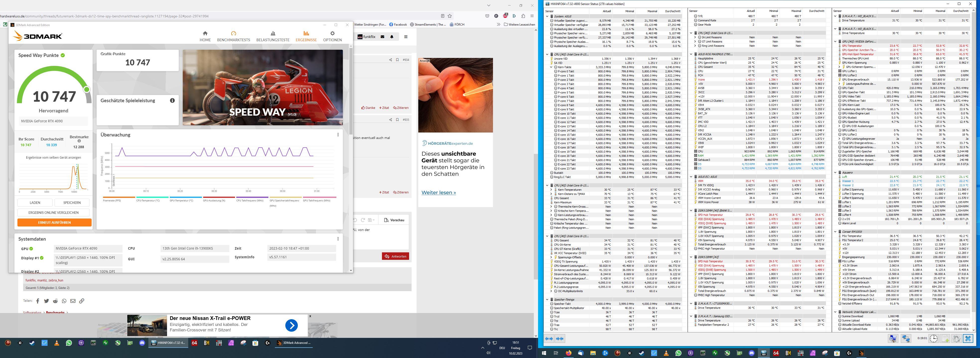
Task: Click Geschätzte Spieleleistung info icon
Action: click(172, 100)
